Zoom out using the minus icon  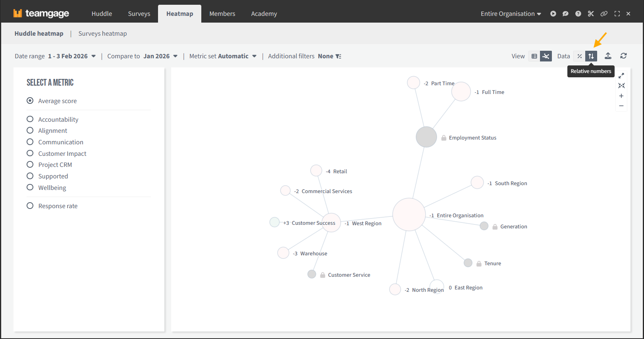click(621, 106)
